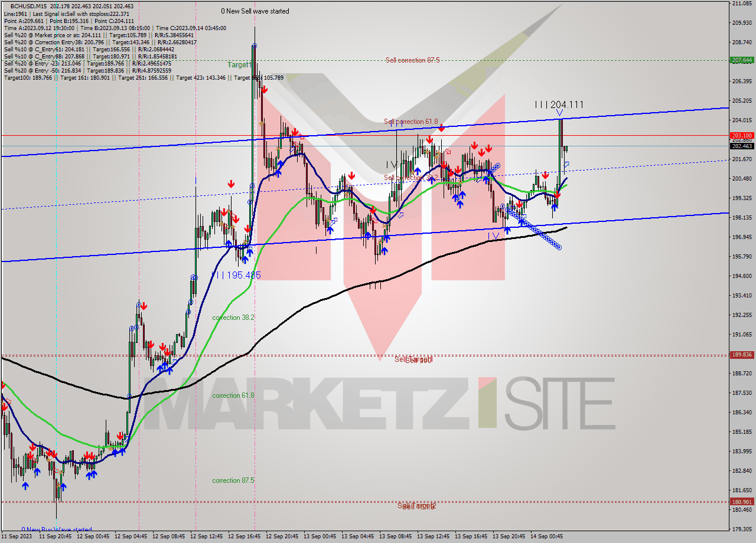Click the 199.325 price axis label
The width and height of the screenshot is (756, 543).
(x=742, y=198)
